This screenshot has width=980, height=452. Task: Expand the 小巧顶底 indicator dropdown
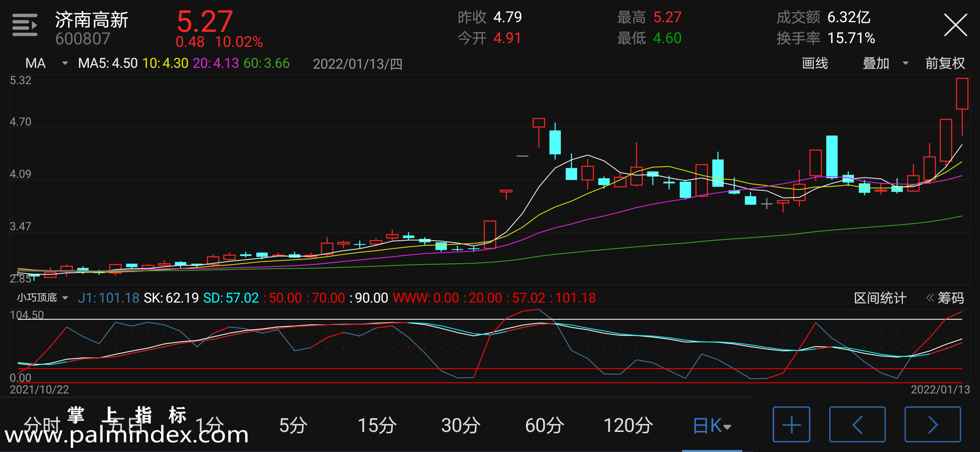(42, 298)
